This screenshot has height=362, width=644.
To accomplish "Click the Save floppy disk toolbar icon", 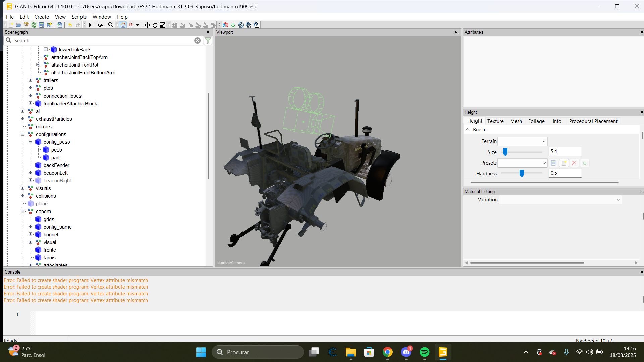I will 42,25.
